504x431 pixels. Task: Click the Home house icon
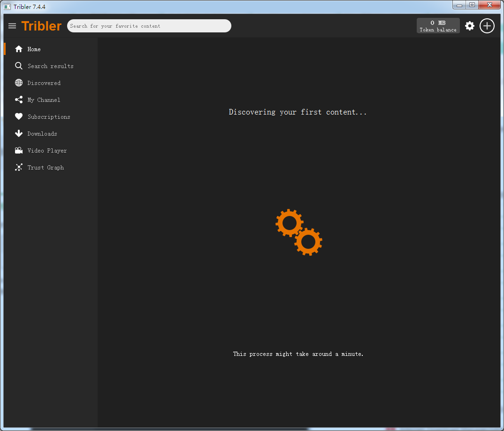pyautogui.click(x=19, y=49)
